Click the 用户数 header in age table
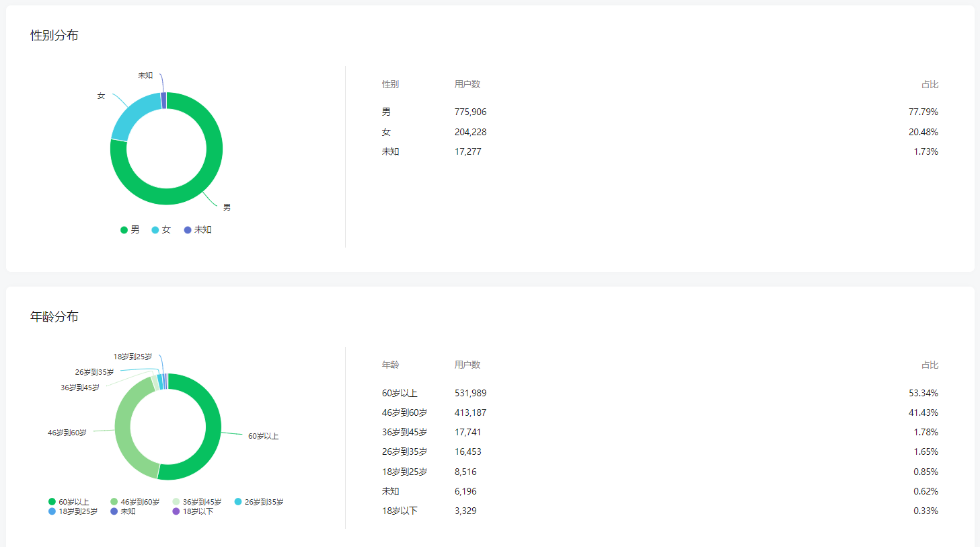 [x=467, y=365]
